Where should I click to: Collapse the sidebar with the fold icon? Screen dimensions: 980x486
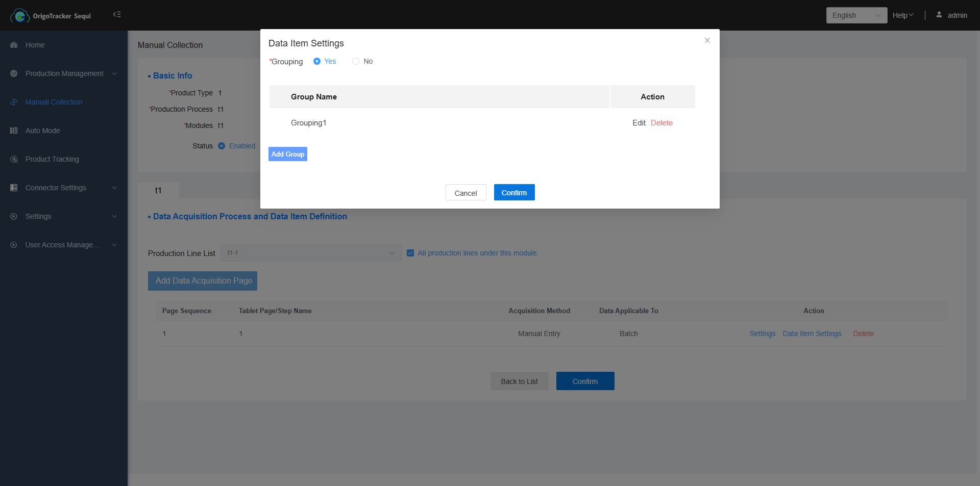pos(117,14)
